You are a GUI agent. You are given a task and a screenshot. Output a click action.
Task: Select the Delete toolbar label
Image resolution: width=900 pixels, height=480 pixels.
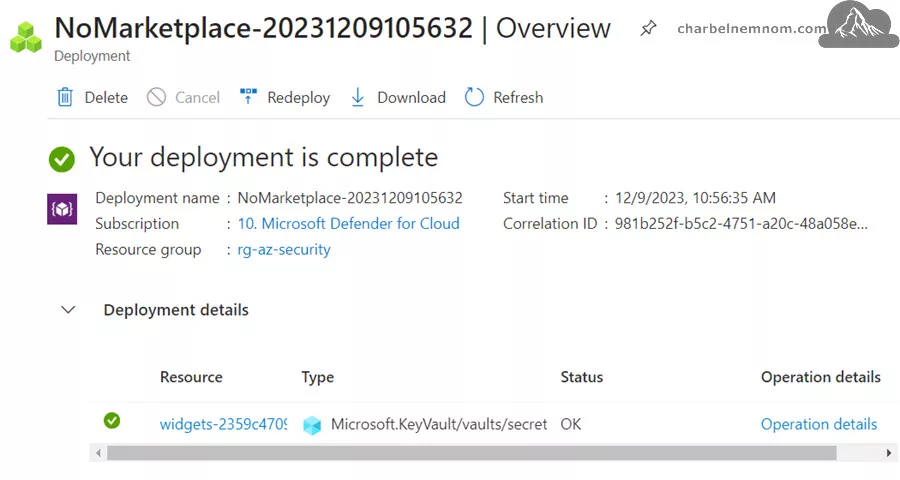(x=106, y=98)
